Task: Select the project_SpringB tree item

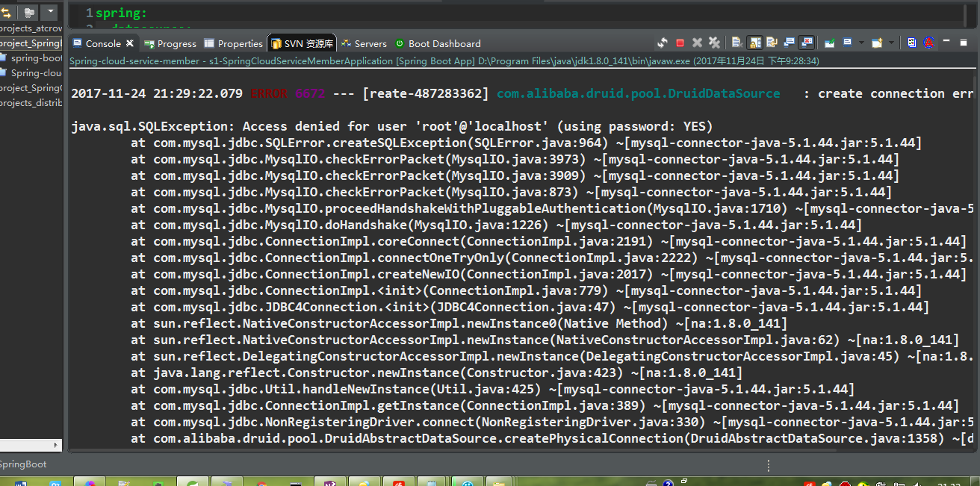Action: click(31, 43)
